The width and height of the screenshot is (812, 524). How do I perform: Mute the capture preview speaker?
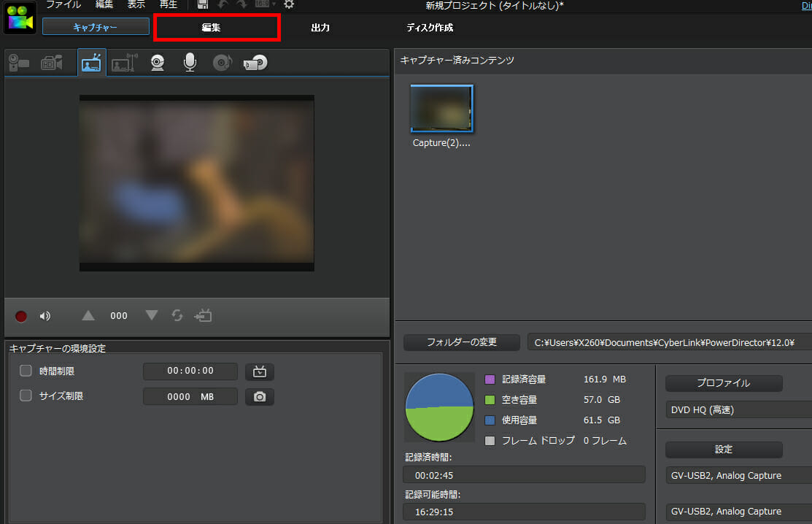pos(45,316)
